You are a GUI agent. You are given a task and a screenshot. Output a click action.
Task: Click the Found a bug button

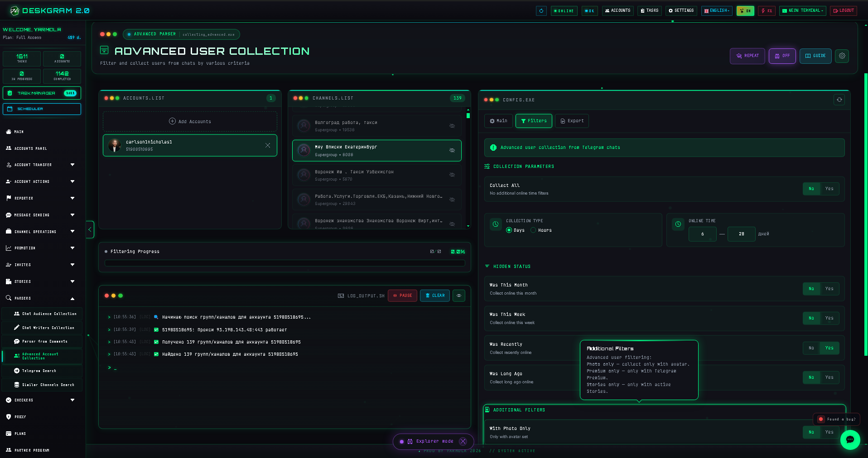coord(836,419)
